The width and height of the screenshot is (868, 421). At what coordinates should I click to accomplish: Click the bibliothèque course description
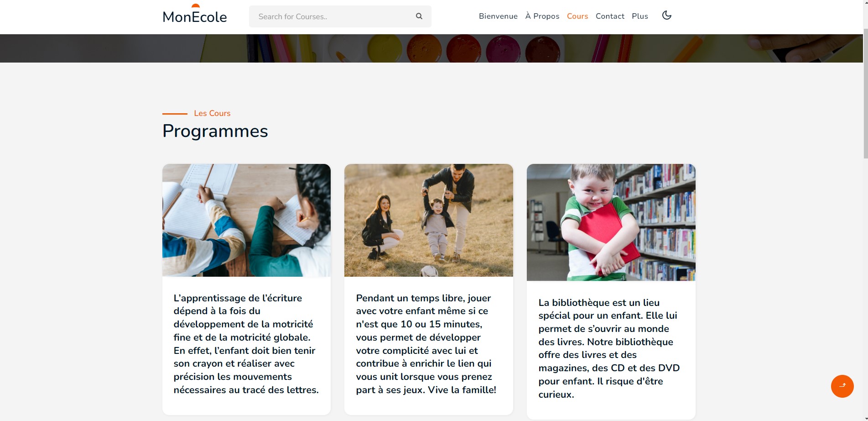pos(609,348)
